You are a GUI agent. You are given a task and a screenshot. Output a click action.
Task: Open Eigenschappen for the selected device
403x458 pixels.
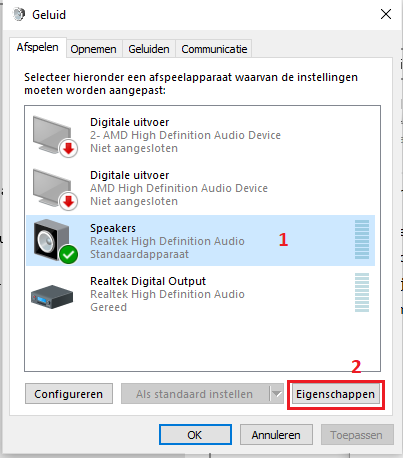[x=335, y=394]
